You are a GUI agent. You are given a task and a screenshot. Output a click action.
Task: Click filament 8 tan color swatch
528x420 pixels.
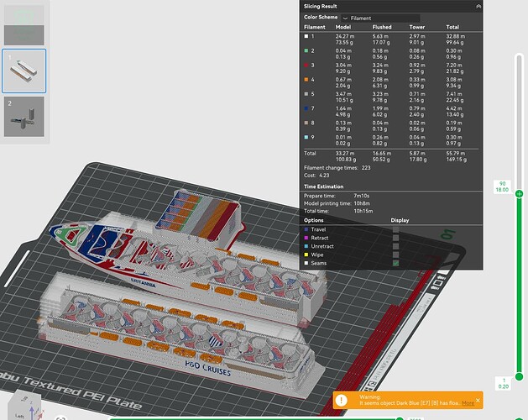pyautogui.click(x=306, y=123)
